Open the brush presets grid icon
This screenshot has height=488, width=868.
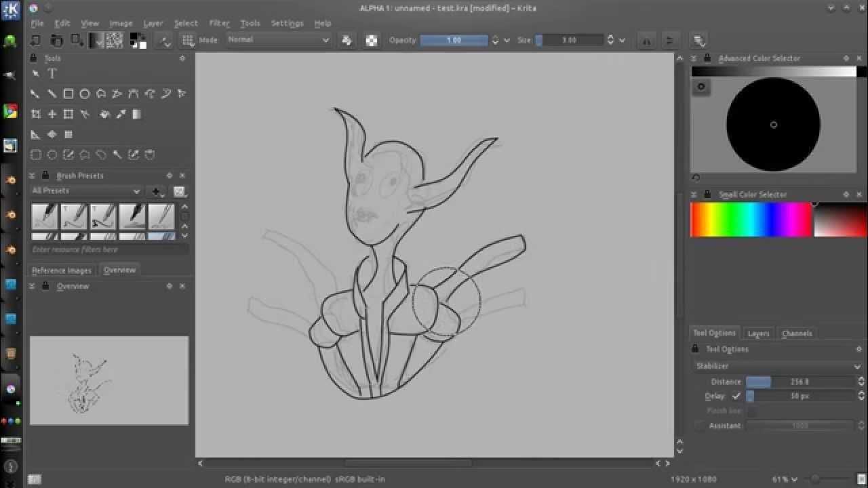(x=188, y=40)
